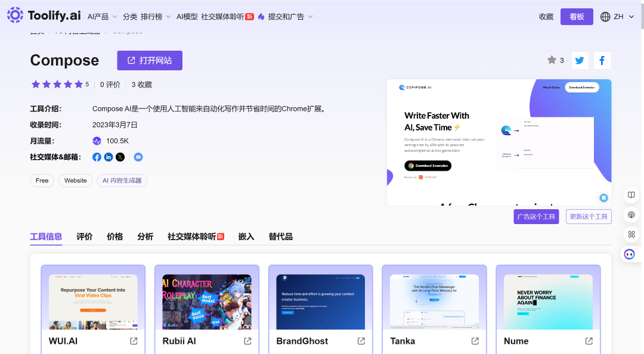Open the WUI.AI card thumbnail
The height and width of the screenshot is (354, 644).
coord(93,302)
